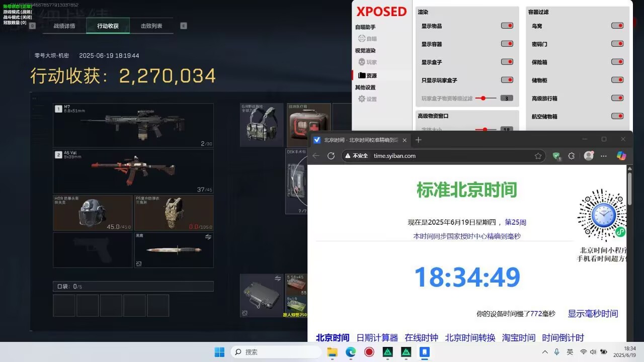The width and height of the screenshot is (644, 362).
Task: Open the 日期计算器 link
Action: click(x=377, y=338)
